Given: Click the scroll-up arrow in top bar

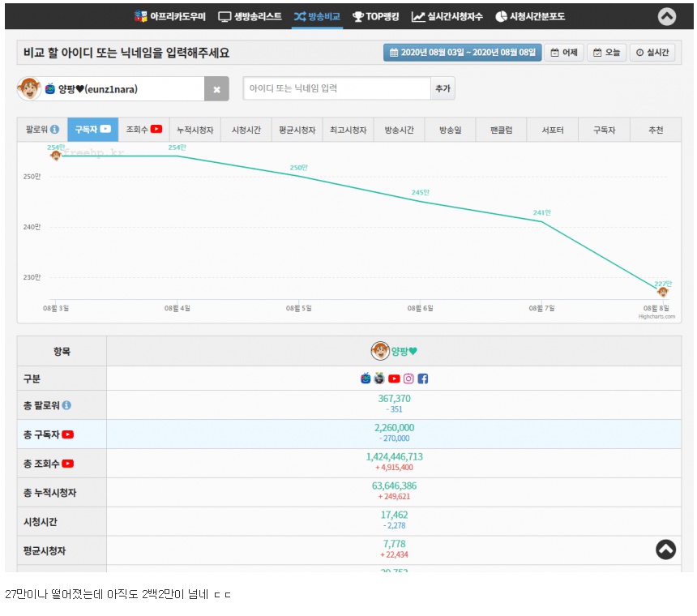Looking at the screenshot, I should (x=666, y=16).
